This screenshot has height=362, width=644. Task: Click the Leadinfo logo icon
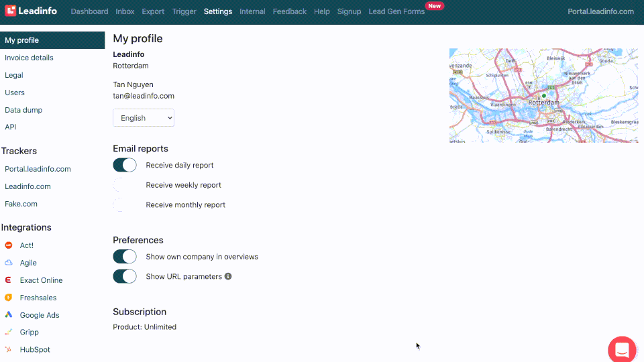pos(10,11)
